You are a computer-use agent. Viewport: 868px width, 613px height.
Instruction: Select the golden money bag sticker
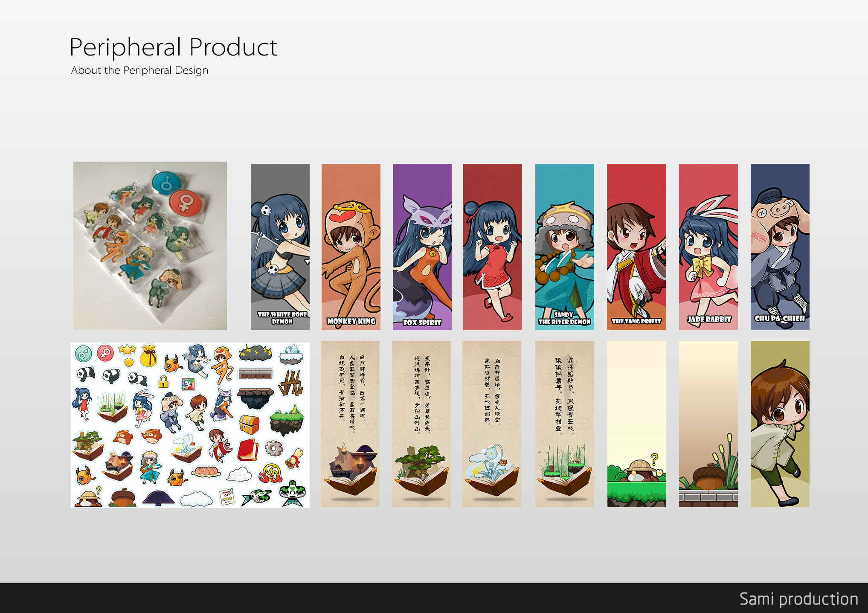click(x=148, y=356)
